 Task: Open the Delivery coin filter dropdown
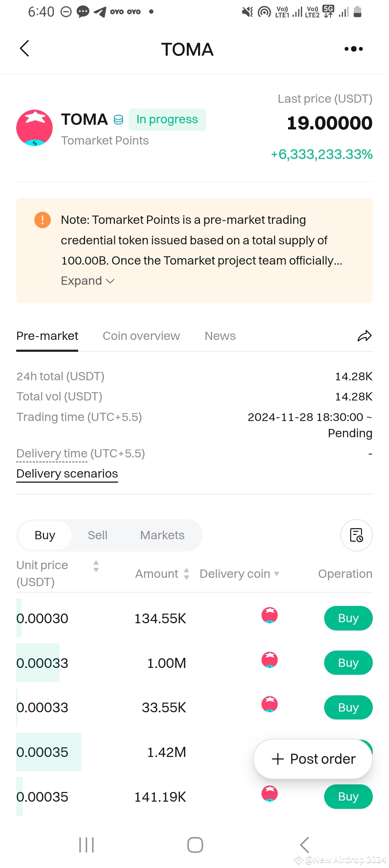240,573
